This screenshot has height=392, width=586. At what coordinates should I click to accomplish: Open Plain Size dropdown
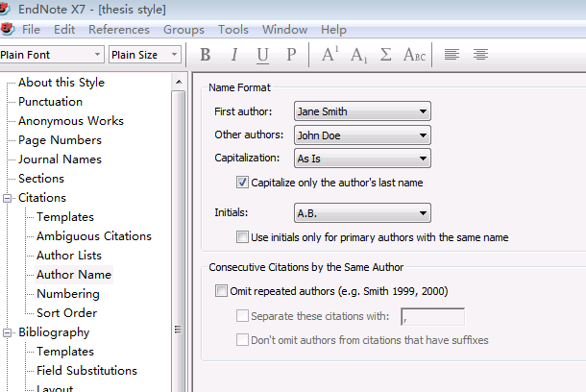click(x=145, y=55)
